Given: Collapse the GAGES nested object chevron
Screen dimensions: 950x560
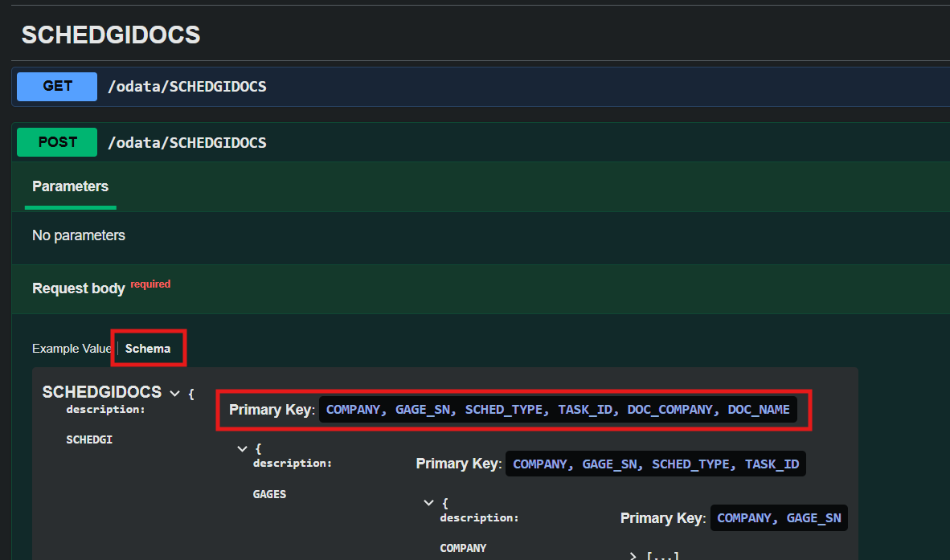Looking at the screenshot, I should point(429,502).
